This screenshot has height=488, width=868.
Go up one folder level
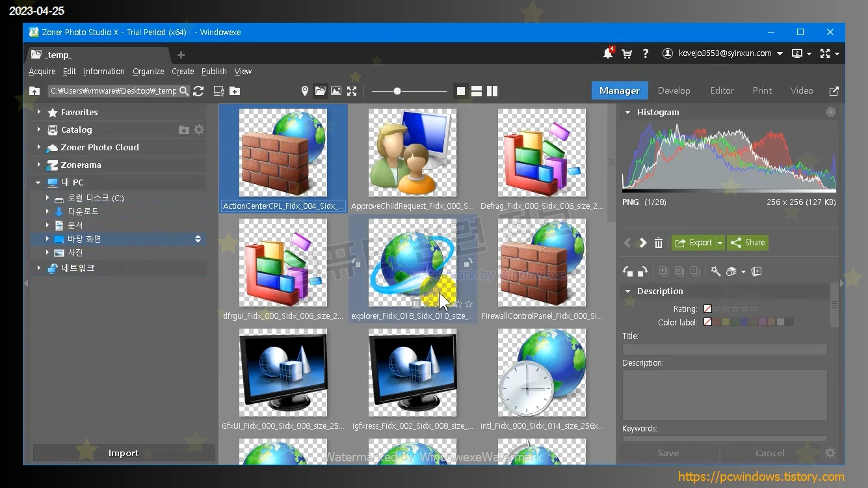[35, 91]
